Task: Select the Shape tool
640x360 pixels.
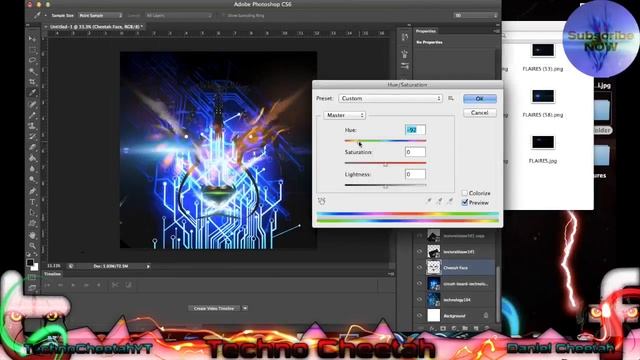Action: [x=32, y=224]
